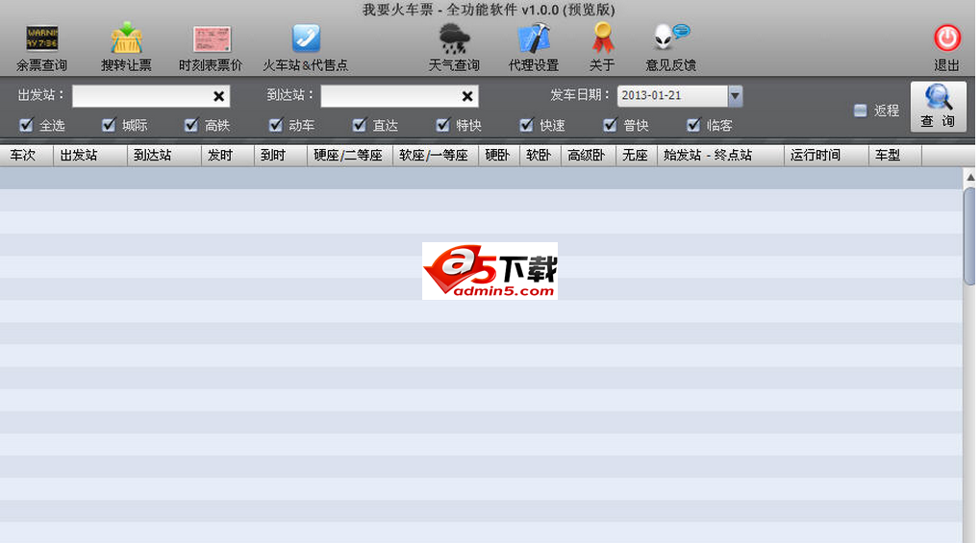Viewport: 980px width, 543px height.
Task: Disable the 动车 train filter checkbox
Action: coord(276,125)
